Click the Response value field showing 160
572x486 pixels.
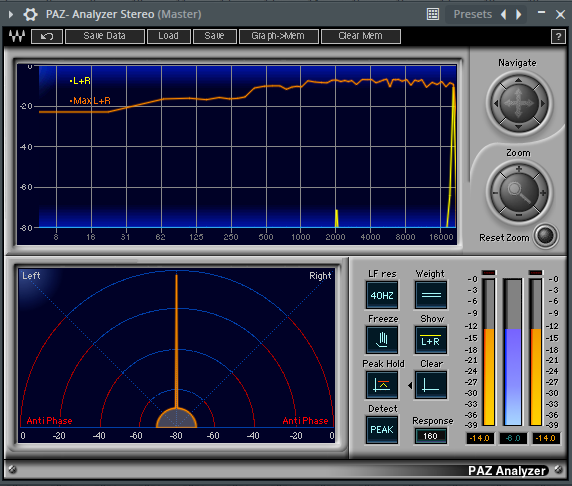tap(430, 436)
